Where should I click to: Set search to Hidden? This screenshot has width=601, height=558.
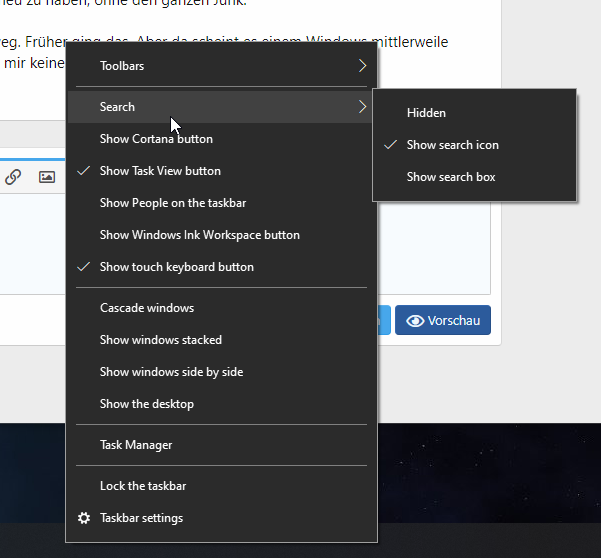click(x=475, y=113)
